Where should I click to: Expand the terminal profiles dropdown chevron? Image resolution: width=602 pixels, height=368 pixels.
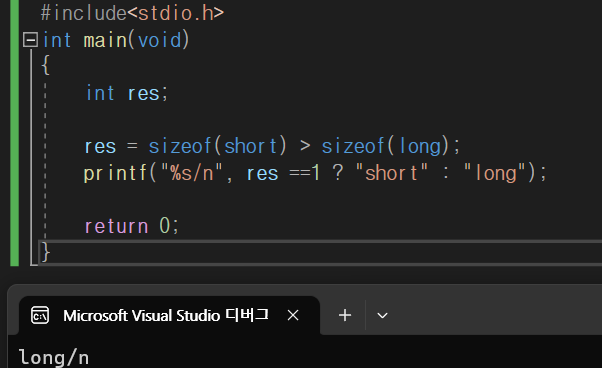pyautogui.click(x=382, y=316)
